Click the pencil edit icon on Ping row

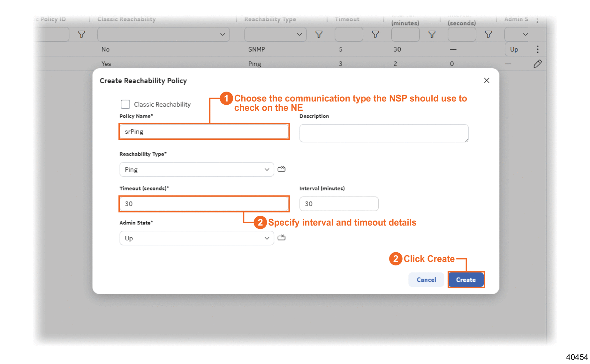click(537, 64)
